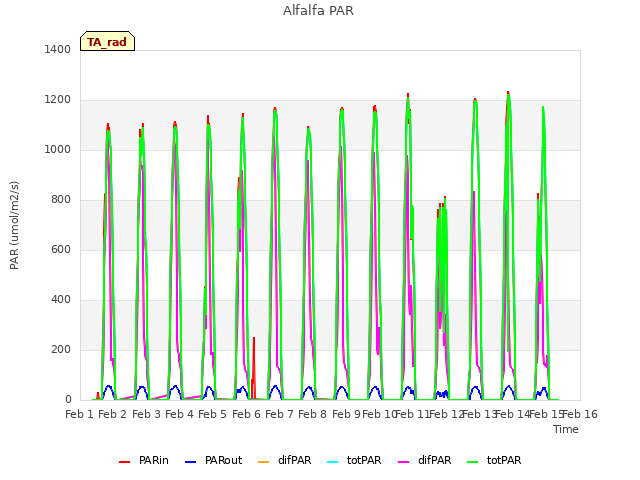Toggle the orange difPAR legend entry

click(284, 460)
